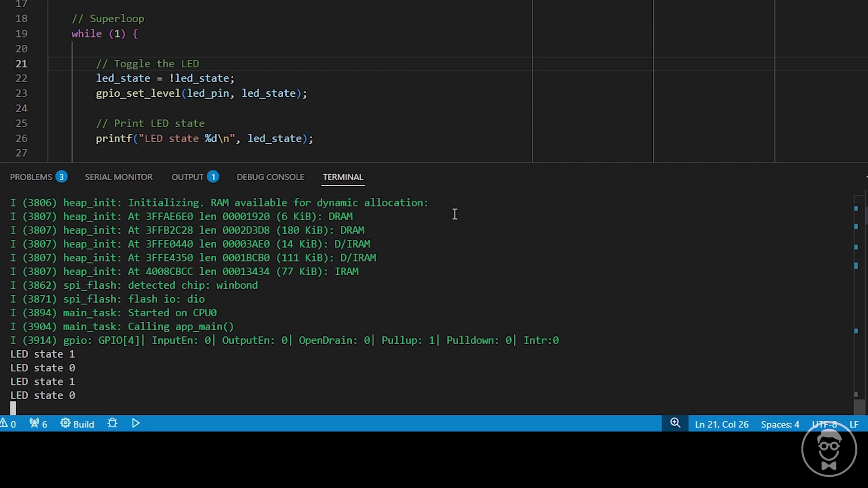Open the DEBUG CONSOLE tab
Screen dimensions: 868x488
coord(270,177)
